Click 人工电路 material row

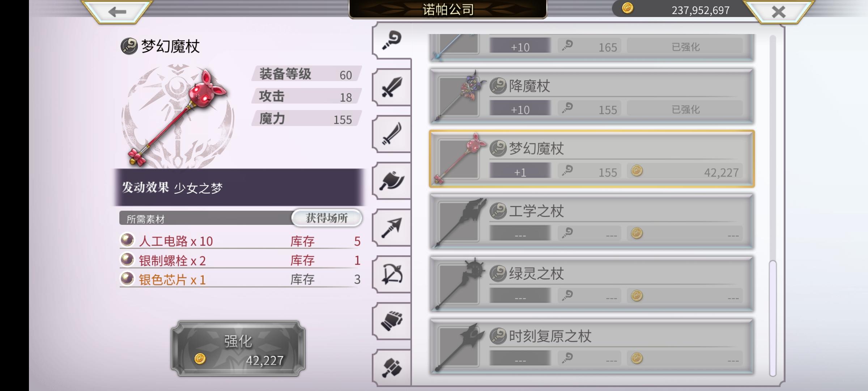click(240, 241)
